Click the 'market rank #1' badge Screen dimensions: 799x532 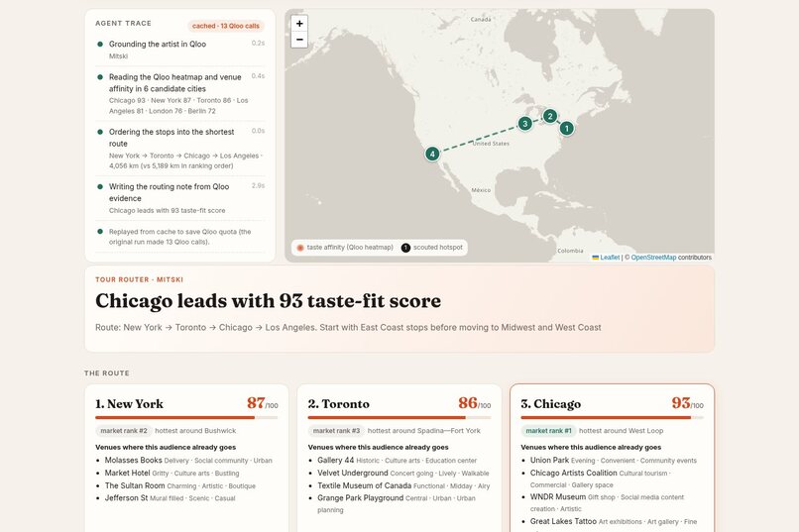(x=549, y=431)
